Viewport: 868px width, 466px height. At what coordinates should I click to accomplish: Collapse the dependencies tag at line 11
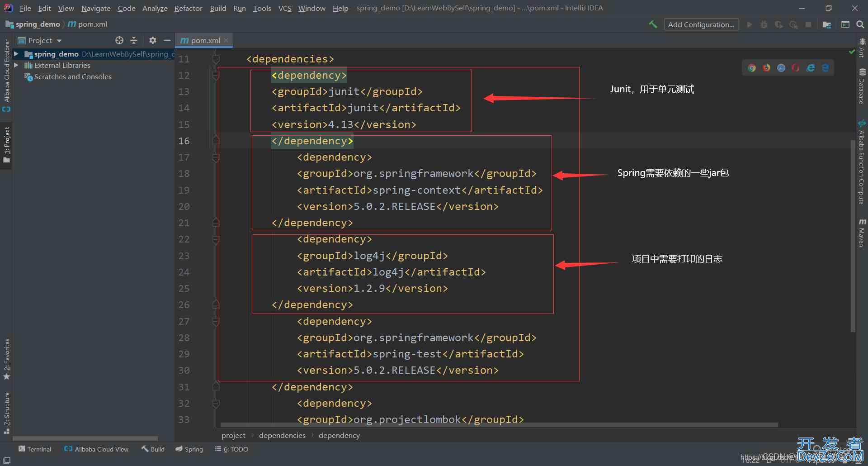point(216,59)
